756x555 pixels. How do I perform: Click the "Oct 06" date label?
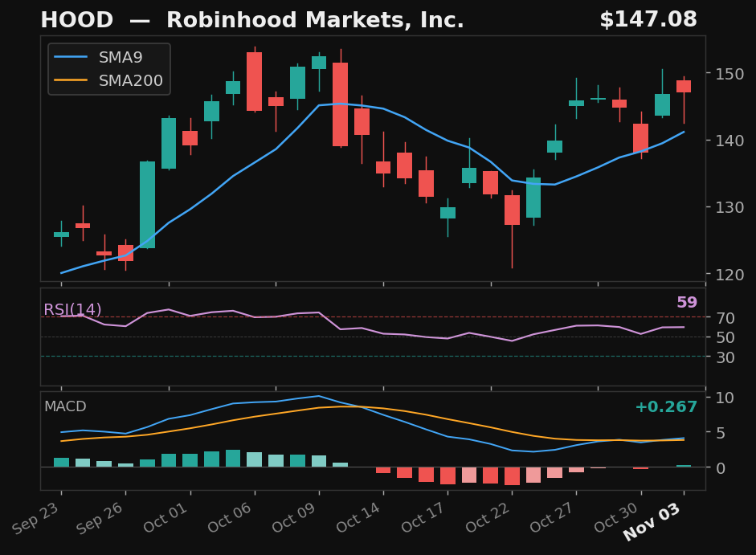click(x=230, y=517)
